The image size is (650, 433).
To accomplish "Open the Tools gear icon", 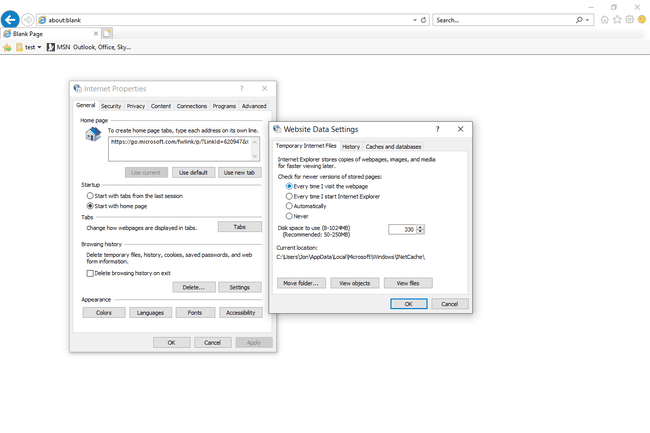I will pos(629,19).
